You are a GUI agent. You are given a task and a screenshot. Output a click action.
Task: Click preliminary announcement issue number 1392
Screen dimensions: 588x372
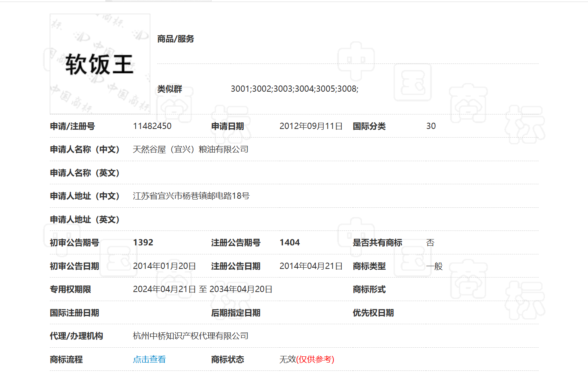tap(143, 242)
